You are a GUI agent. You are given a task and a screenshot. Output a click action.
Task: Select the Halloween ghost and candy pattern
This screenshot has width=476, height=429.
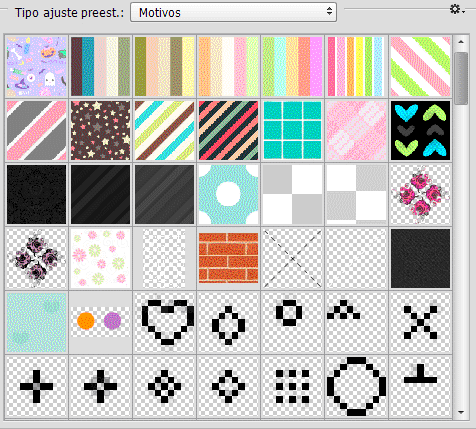[x=36, y=66]
